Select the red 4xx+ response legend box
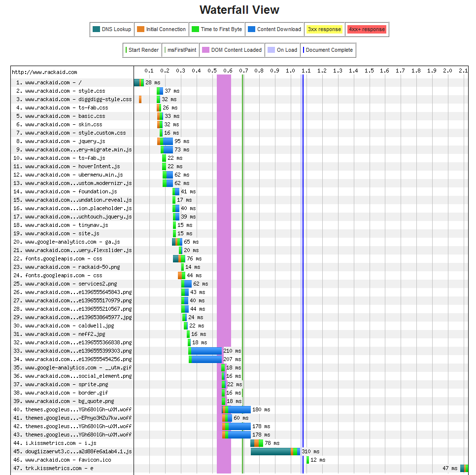 click(x=367, y=29)
